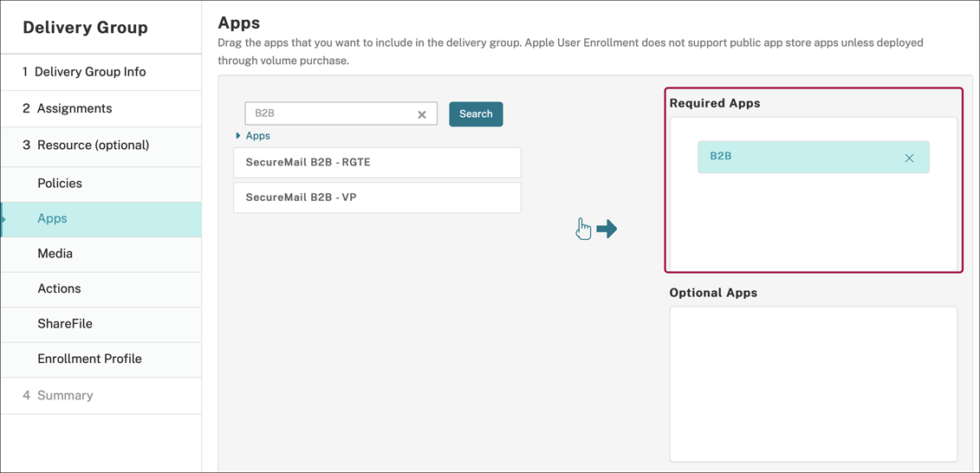Click the drag-right arrow icon
The image size is (980, 473).
tap(607, 229)
